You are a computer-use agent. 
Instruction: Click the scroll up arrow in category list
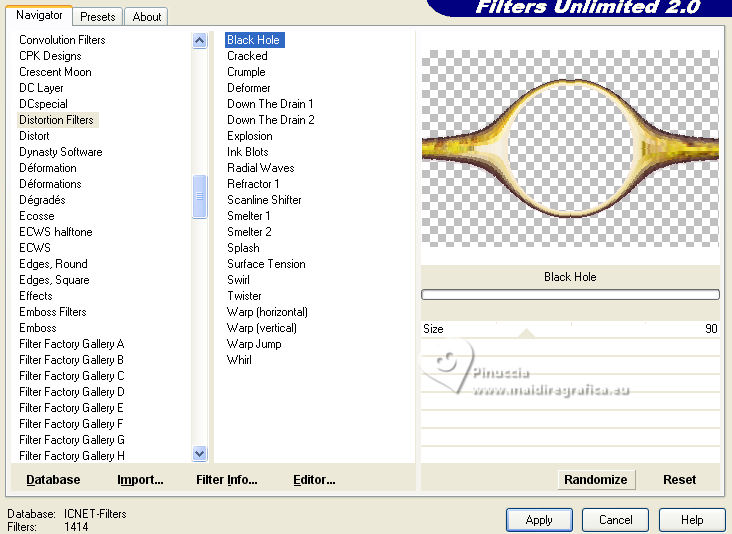pos(199,41)
